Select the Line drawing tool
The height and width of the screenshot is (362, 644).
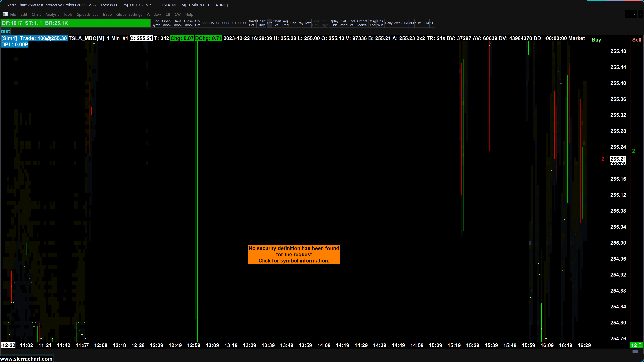click(293, 23)
